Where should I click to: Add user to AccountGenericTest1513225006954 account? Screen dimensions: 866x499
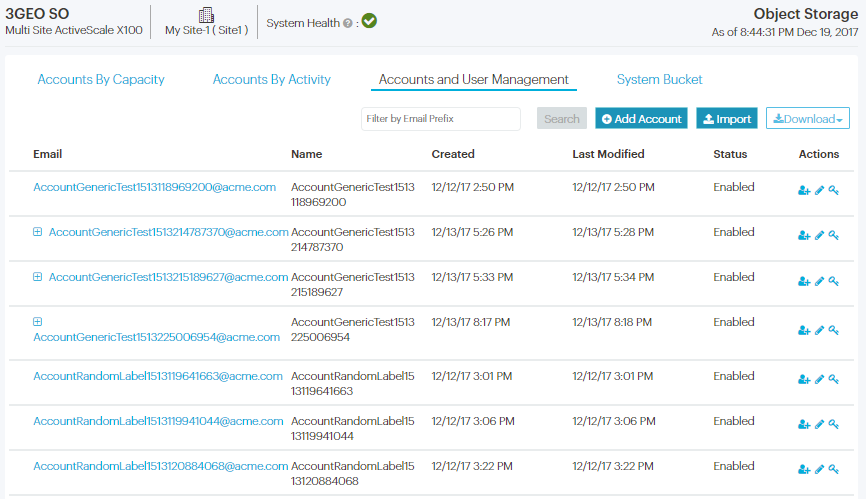[x=804, y=331]
